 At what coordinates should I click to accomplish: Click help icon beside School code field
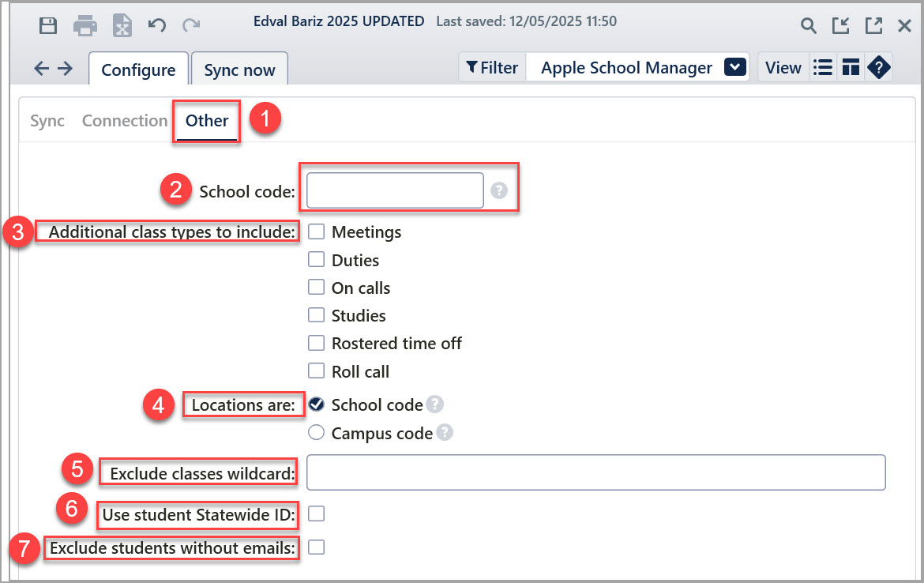coord(499,190)
